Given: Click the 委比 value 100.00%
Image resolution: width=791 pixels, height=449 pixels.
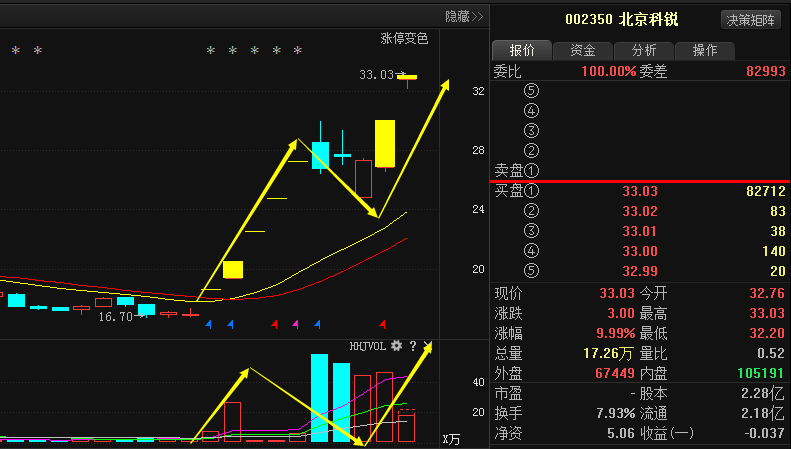Looking at the screenshot, I should tap(608, 71).
